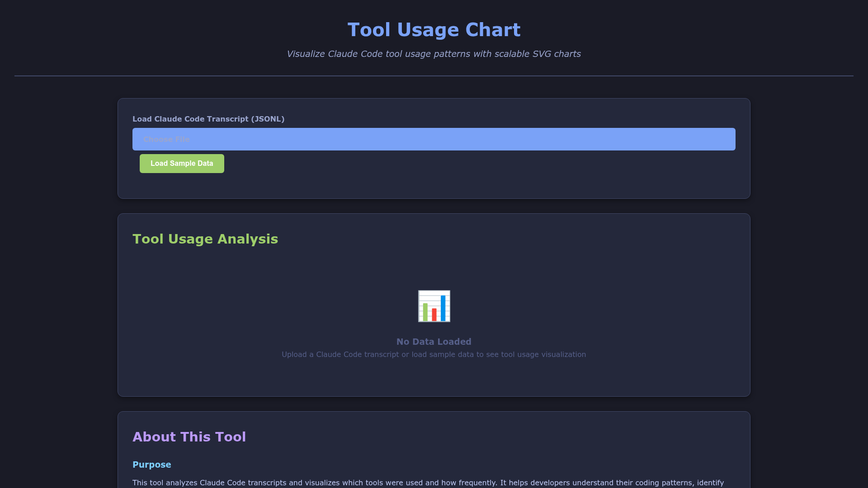The image size is (868, 488).
Task: Click the blue bar in chart icon
Action: 443,308
